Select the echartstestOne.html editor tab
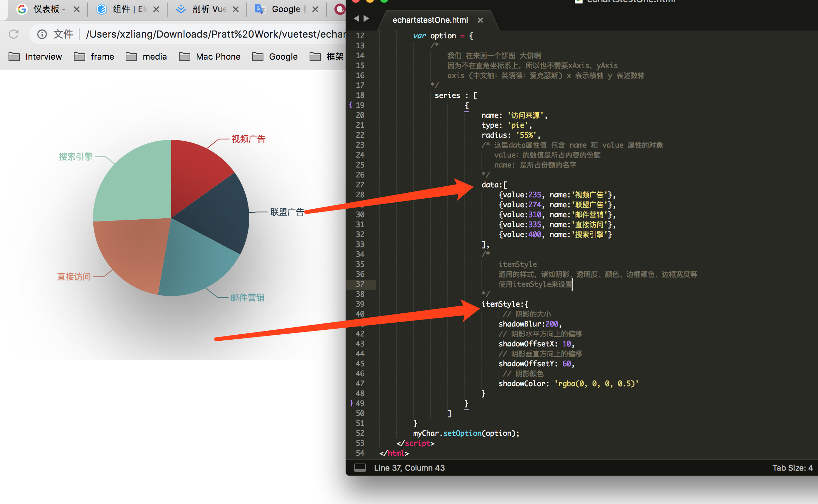 pos(430,20)
